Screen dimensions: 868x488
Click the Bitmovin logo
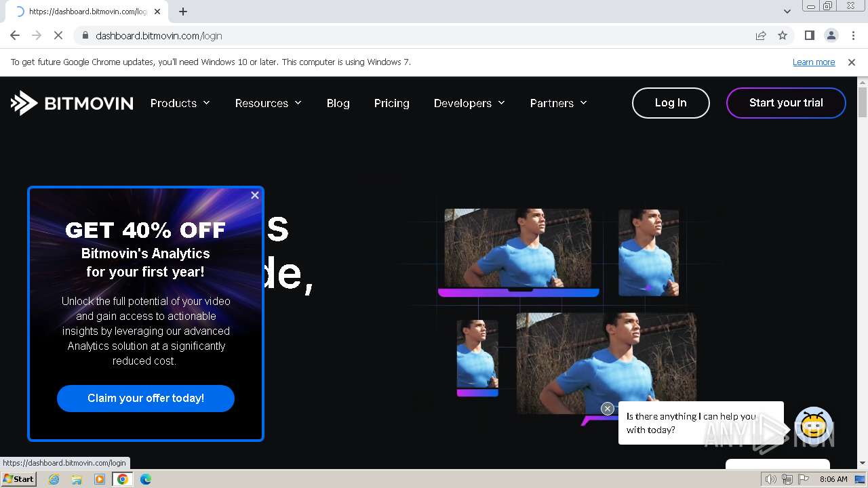[x=72, y=103]
